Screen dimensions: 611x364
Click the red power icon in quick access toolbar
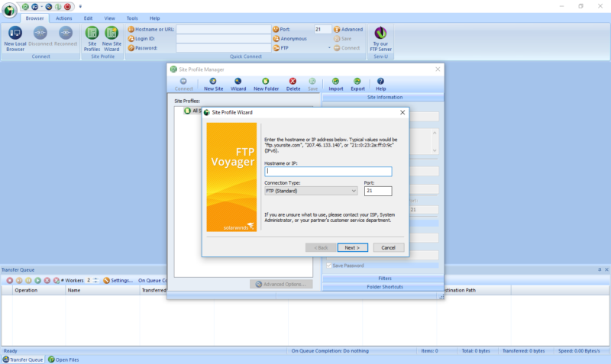[67, 7]
